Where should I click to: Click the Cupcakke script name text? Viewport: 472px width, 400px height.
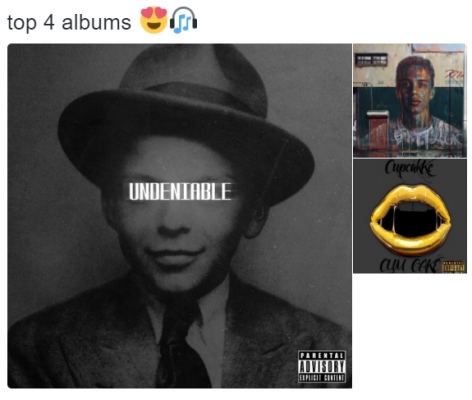[410, 168]
